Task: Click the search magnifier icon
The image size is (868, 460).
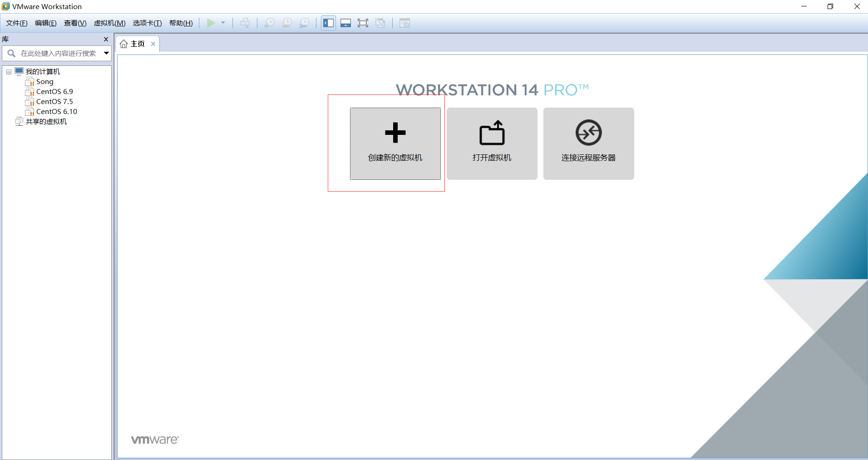Action: [11, 53]
